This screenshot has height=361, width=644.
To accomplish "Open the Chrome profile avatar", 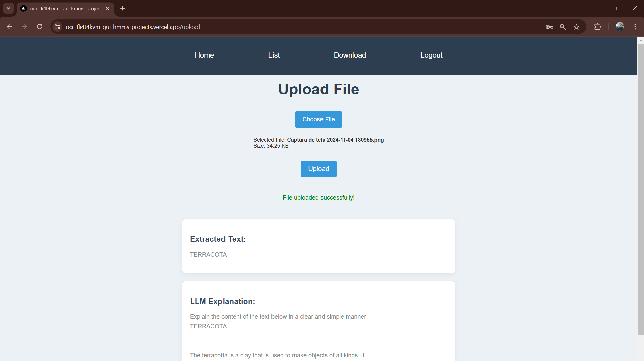I will pyautogui.click(x=620, y=27).
